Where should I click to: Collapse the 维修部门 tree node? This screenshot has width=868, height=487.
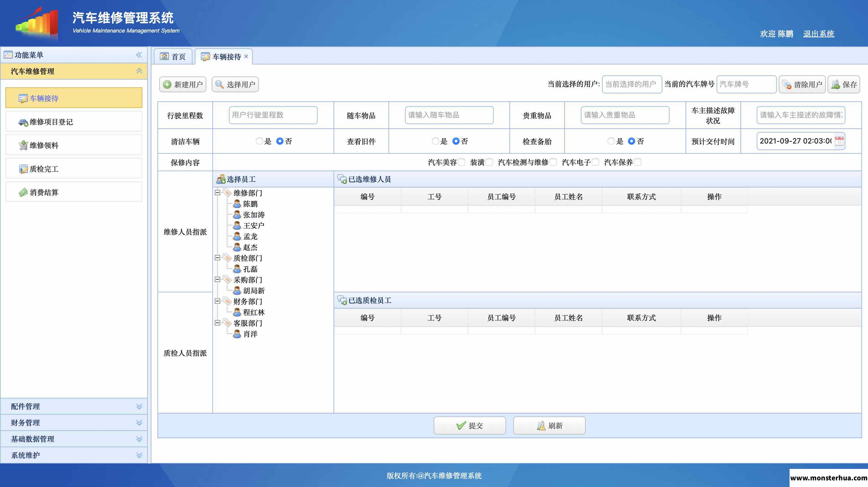[218, 193]
